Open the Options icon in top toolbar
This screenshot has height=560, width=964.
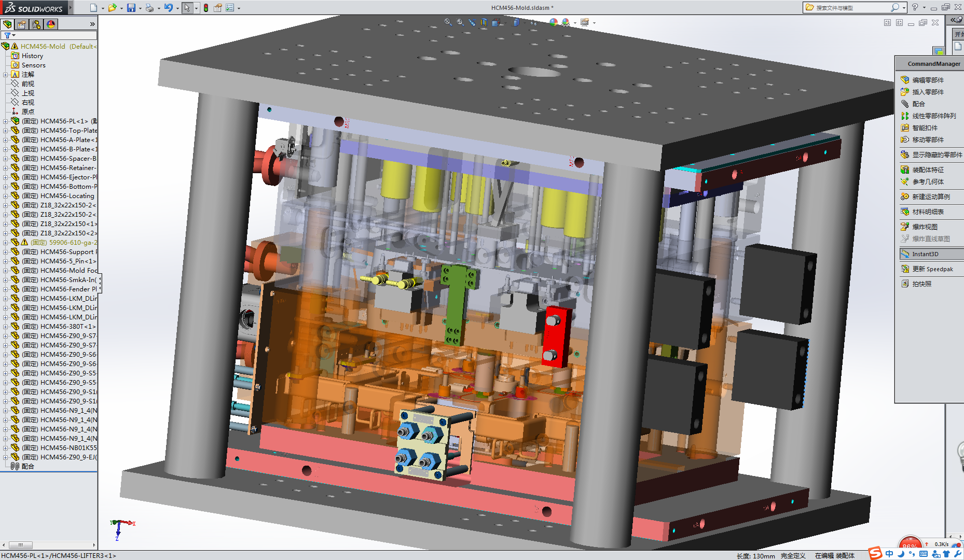coord(230,8)
